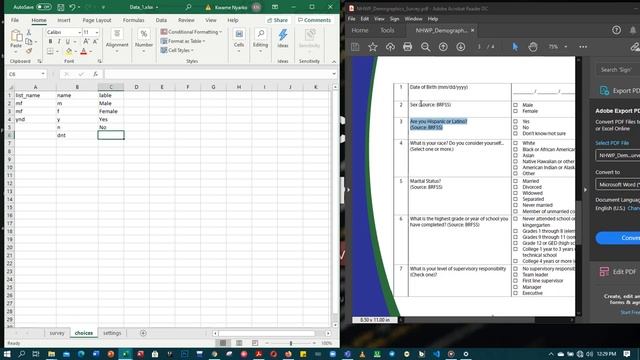640x360 pixels.
Task: Collapse the Excel ribbon with chevron
Action: tap(334, 61)
